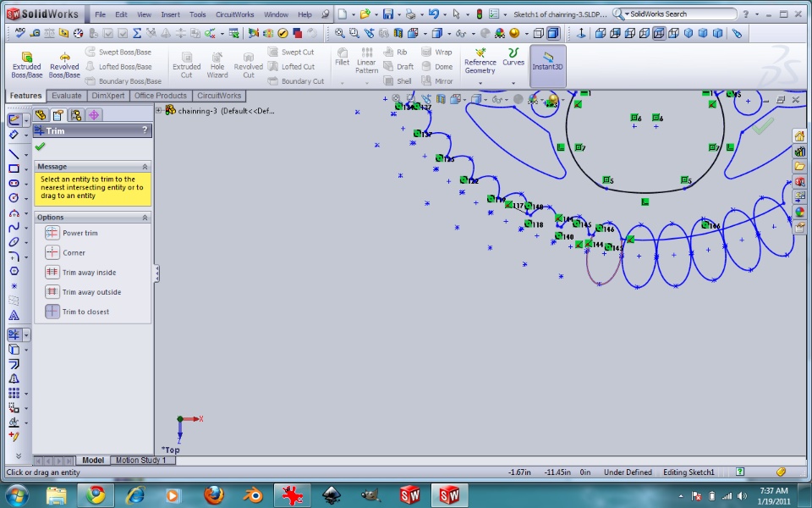Select the Spline sketch tool

[x=14, y=227]
